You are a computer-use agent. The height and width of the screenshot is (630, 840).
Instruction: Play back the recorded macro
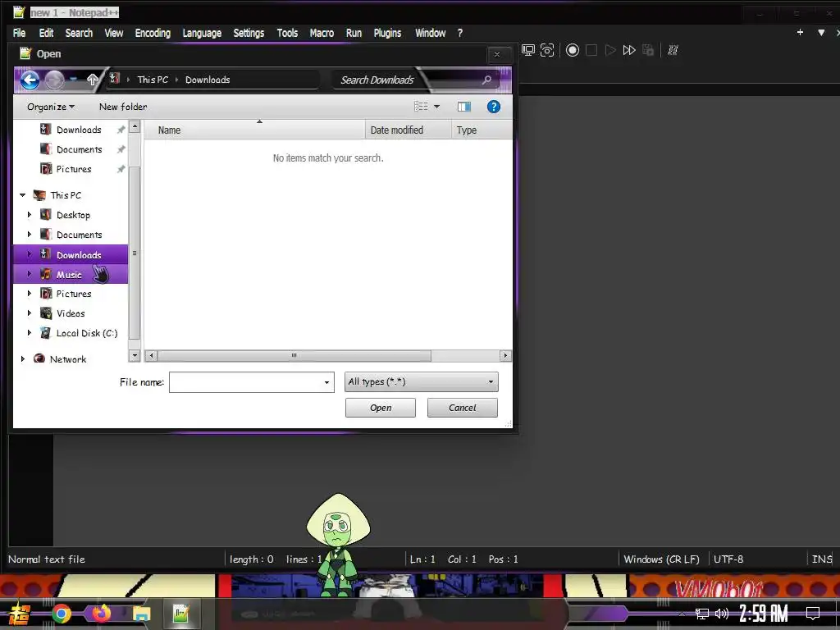click(610, 50)
